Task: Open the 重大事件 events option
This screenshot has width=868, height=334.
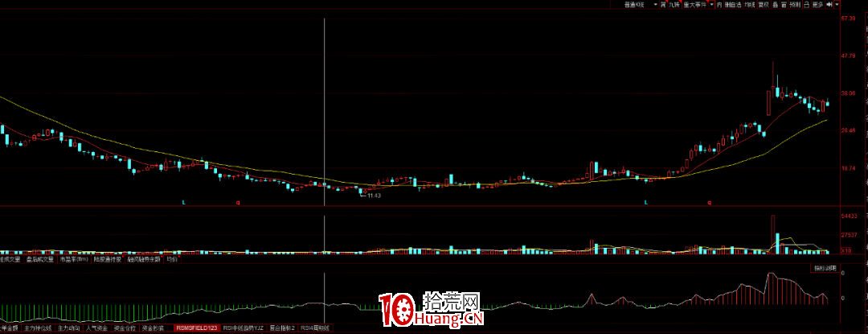Action: 694,5
